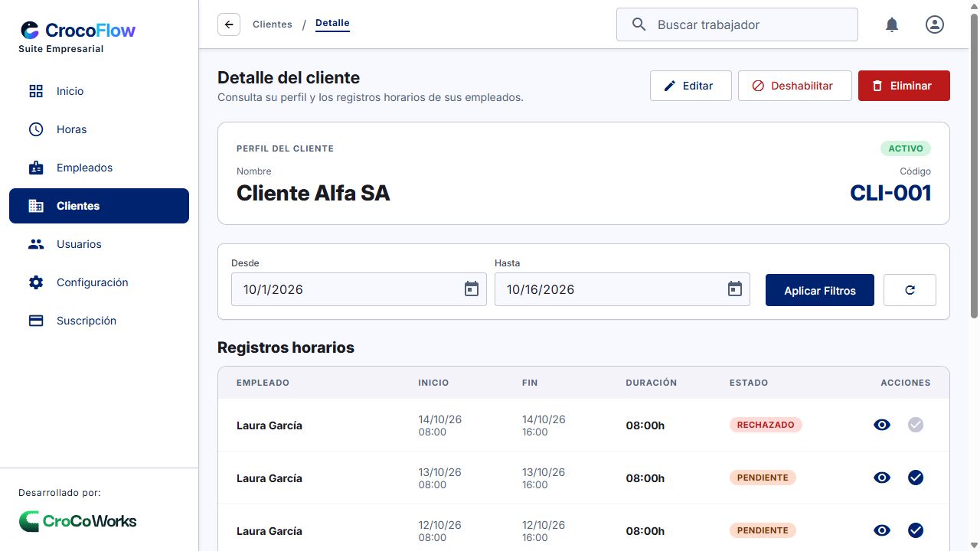
Task: View the 13/10/26 record eye icon
Action: 882,478
